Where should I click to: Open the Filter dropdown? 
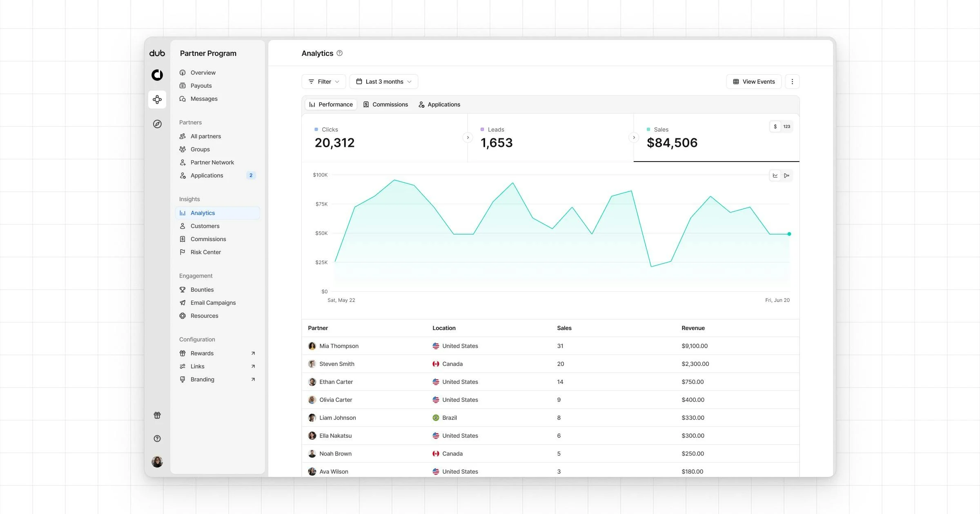click(324, 82)
